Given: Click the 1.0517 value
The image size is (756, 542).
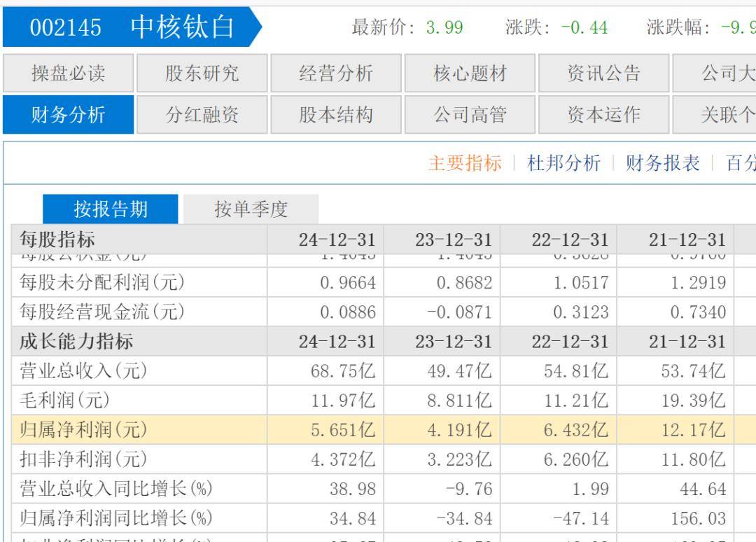Looking at the screenshot, I should click(x=581, y=283).
